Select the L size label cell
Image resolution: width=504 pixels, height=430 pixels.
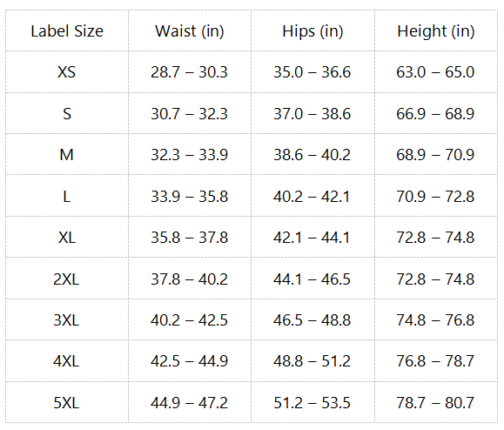click(67, 196)
